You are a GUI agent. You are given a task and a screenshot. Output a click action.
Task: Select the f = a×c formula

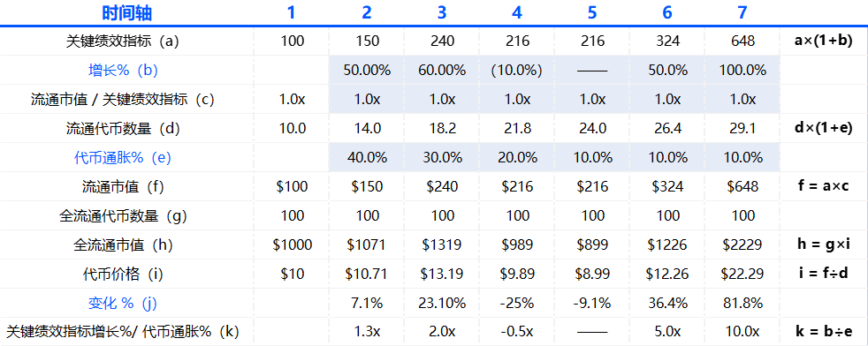825,187
